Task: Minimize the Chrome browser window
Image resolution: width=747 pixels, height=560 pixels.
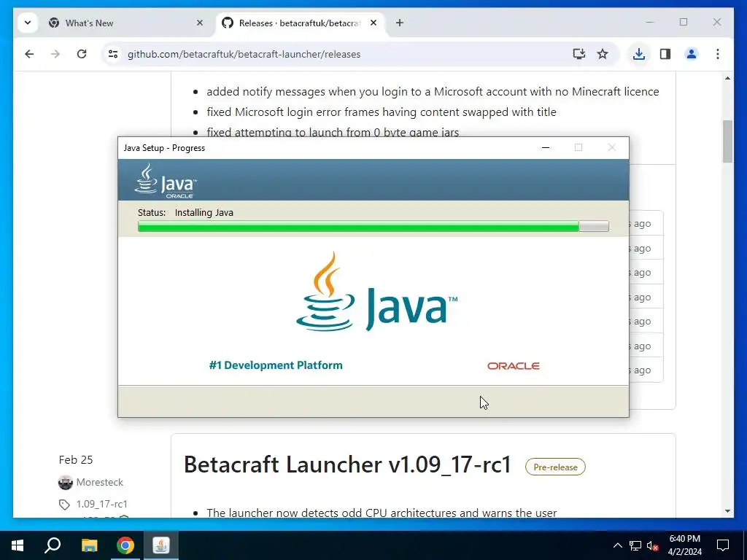Action: [650, 22]
